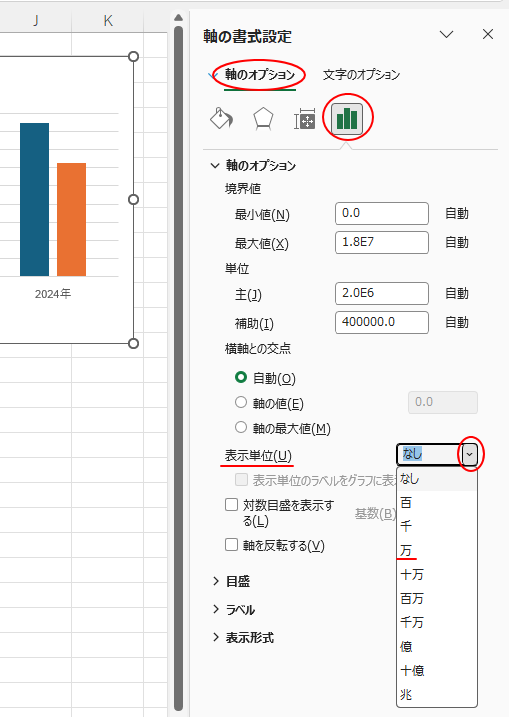Expand the 目盛 section
Image resolution: width=509 pixels, height=717 pixels.
(x=216, y=581)
